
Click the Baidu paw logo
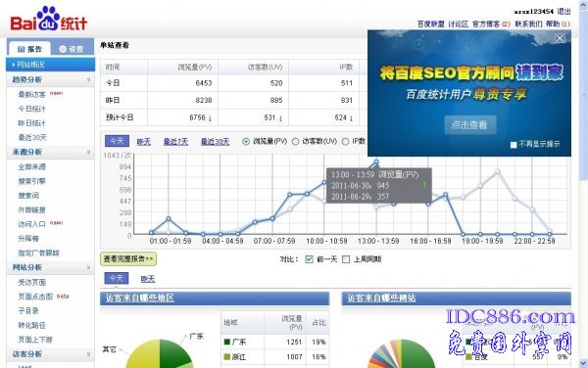(48, 18)
